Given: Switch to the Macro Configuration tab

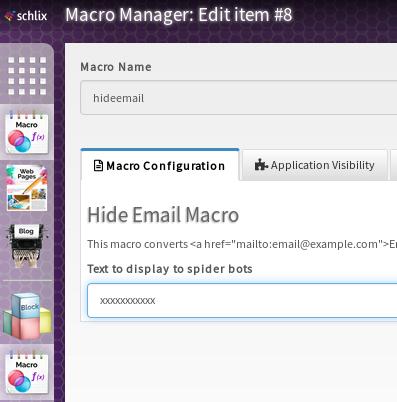Looking at the screenshot, I should (x=160, y=165).
